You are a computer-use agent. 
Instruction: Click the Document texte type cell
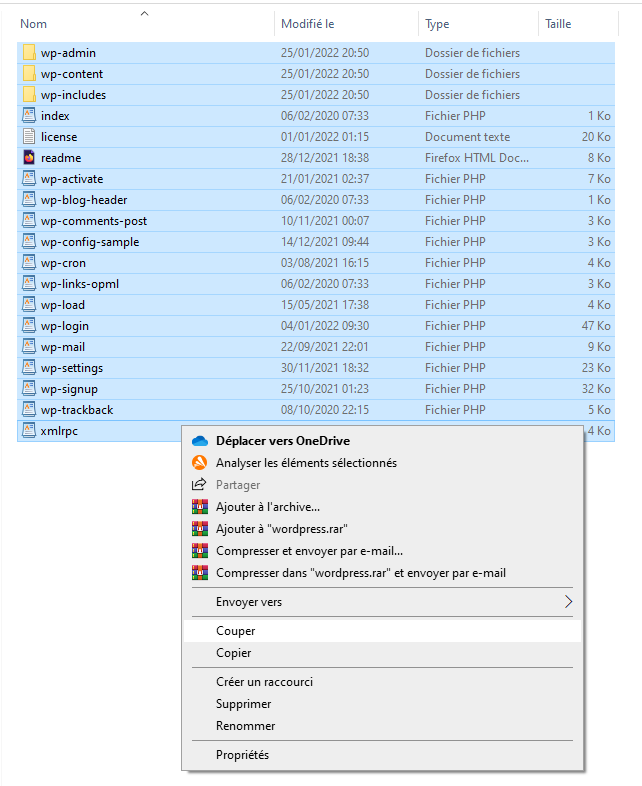click(x=467, y=137)
